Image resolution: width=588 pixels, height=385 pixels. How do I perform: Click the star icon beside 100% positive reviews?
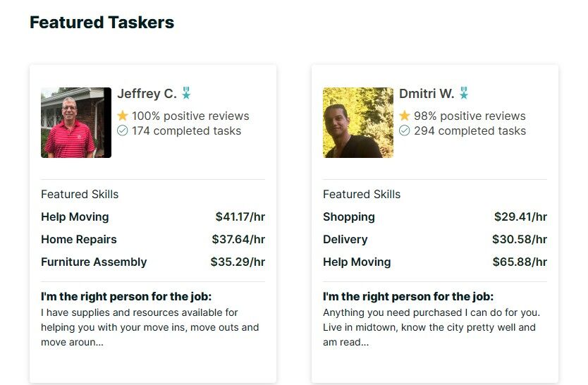point(123,116)
